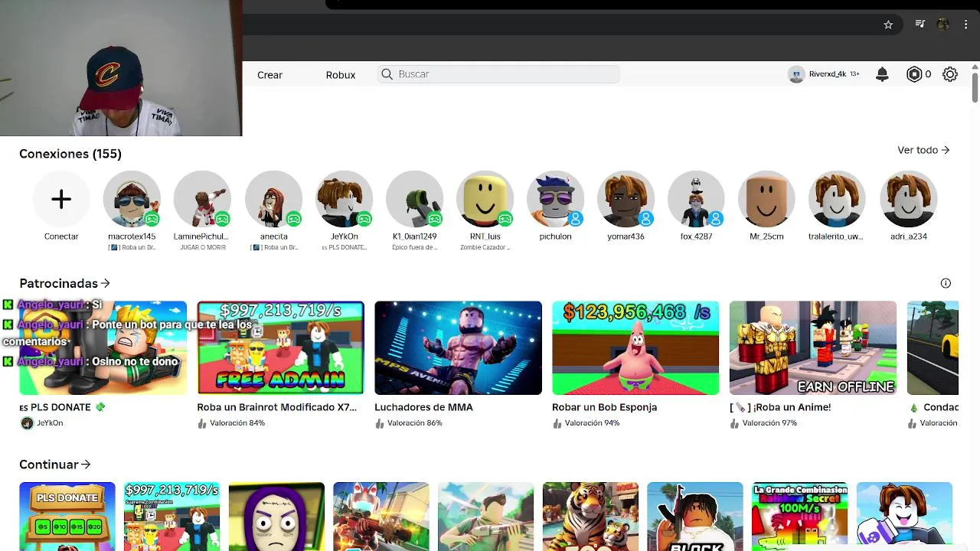Image resolution: width=980 pixels, height=551 pixels.
Task: Open La Grande Combinasion tile
Action: (799, 517)
